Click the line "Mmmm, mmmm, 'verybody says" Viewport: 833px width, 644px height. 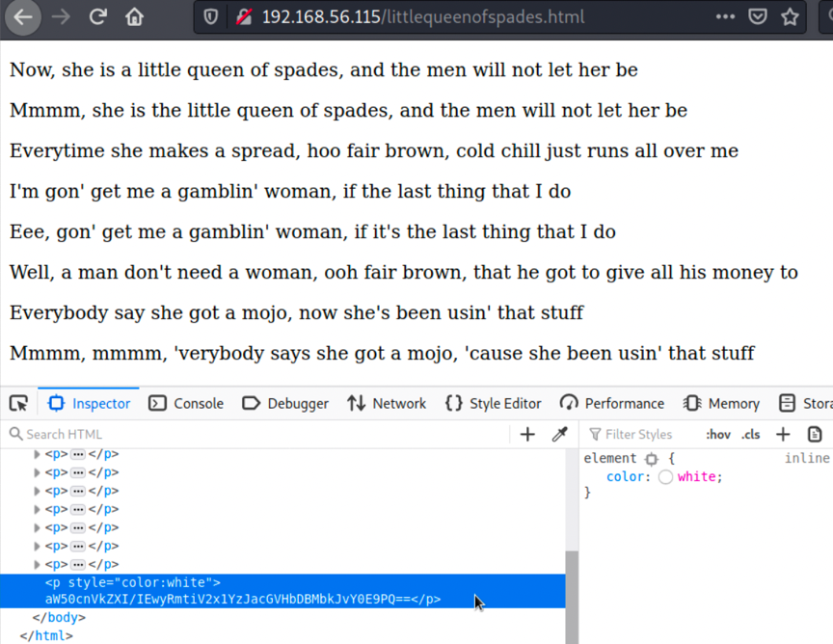click(382, 353)
